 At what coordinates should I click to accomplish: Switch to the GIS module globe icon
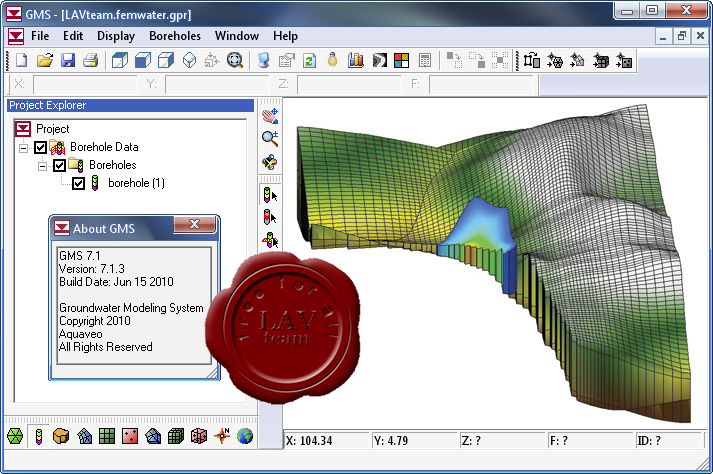tap(245, 437)
